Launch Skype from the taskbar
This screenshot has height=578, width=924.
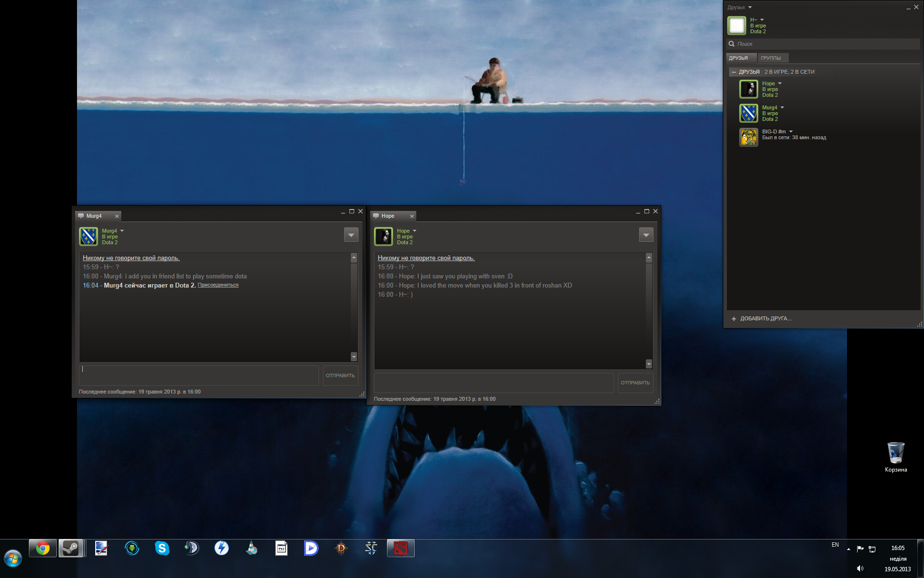(162, 548)
